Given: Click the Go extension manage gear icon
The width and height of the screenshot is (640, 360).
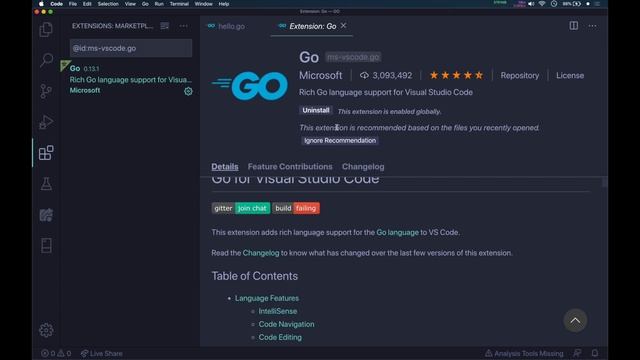Looking at the screenshot, I should coord(188,91).
